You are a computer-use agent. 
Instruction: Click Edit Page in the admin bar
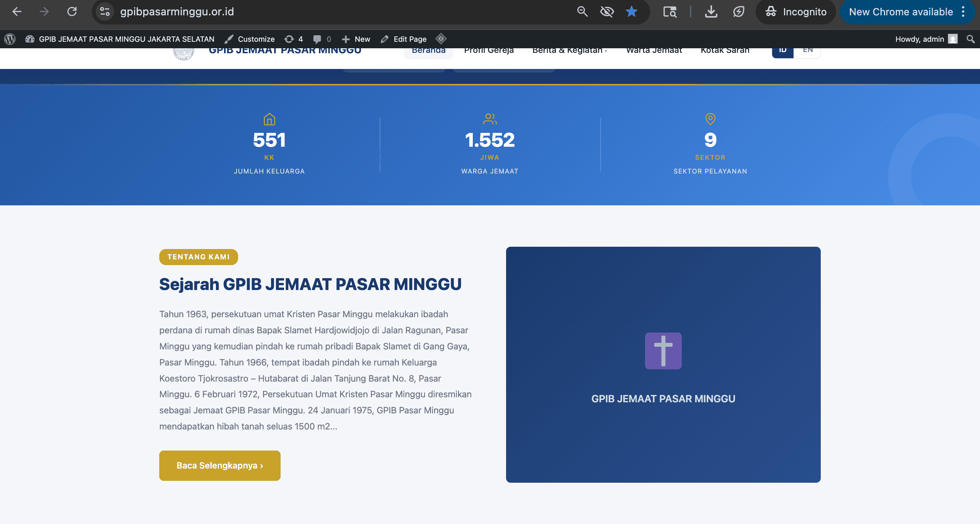tap(403, 39)
